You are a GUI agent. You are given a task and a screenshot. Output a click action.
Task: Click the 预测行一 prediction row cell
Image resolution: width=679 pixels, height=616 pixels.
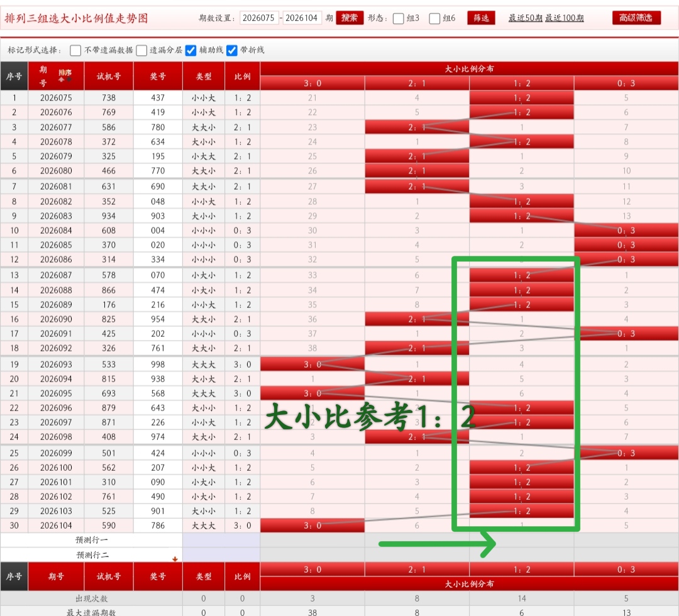click(x=92, y=540)
